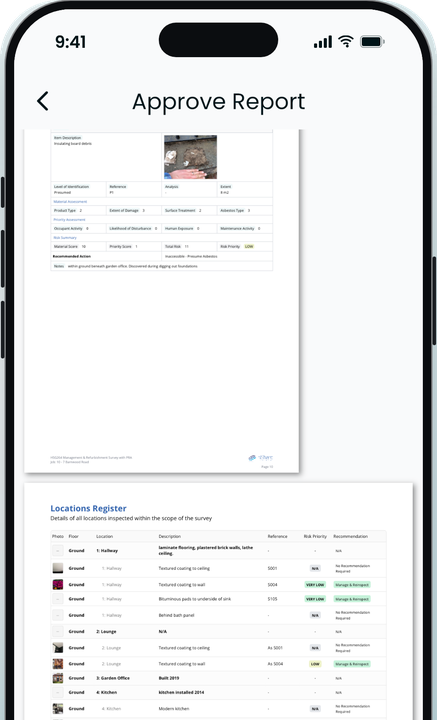Click the 'Priority Assessment' section label
Image resolution: width=437 pixels, height=720 pixels.
[69, 219]
